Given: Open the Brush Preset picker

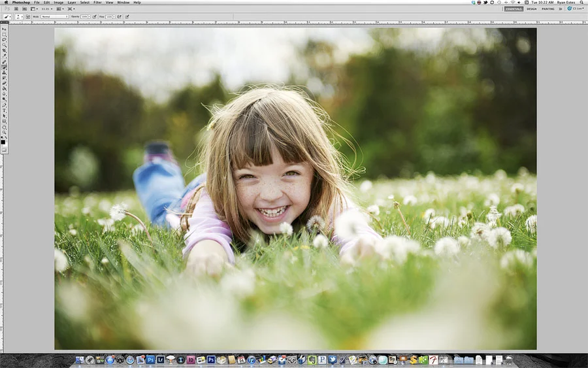Looking at the screenshot, I should (19, 16).
